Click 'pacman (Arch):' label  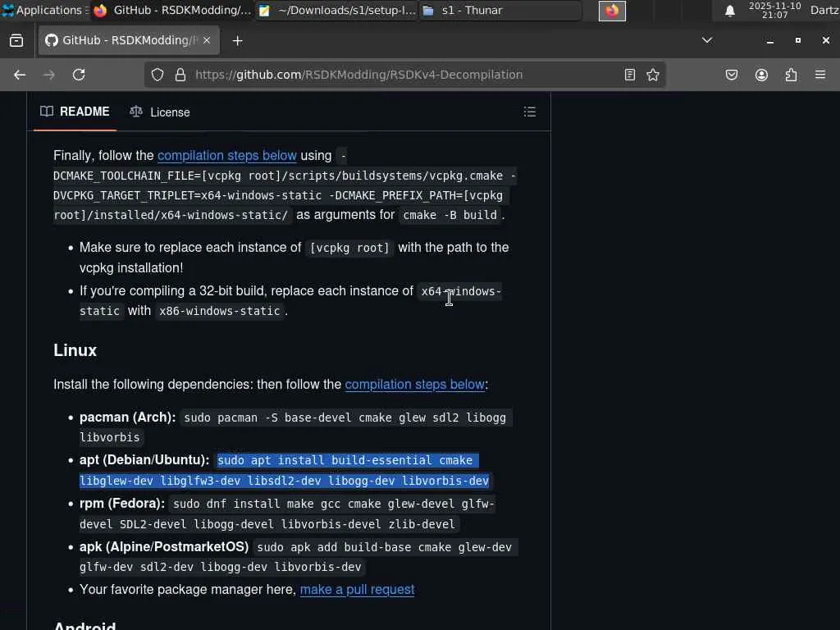coord(127,418)
